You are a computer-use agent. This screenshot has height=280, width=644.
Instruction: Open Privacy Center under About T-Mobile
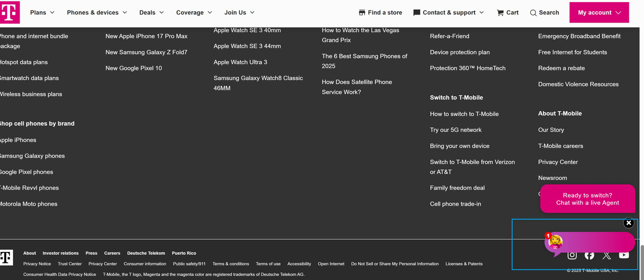(558, 162)
